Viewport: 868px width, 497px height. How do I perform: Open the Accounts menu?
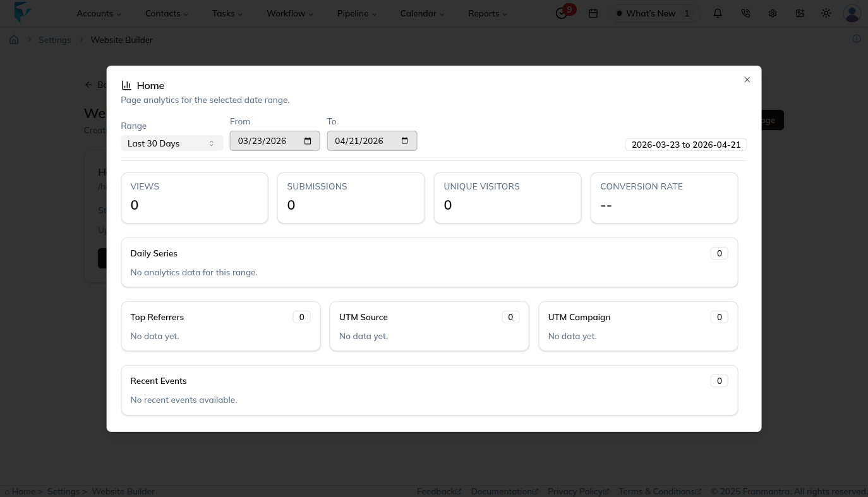[99, 13]
